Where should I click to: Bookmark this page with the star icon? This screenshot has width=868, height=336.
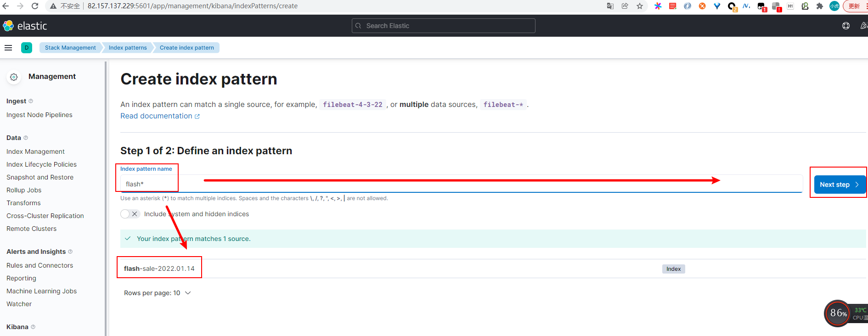pos(640,6)
